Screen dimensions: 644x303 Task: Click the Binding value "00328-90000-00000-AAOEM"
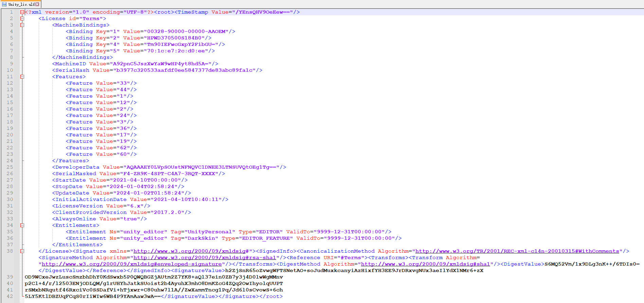pyautogui.click(x=186, y=31)
